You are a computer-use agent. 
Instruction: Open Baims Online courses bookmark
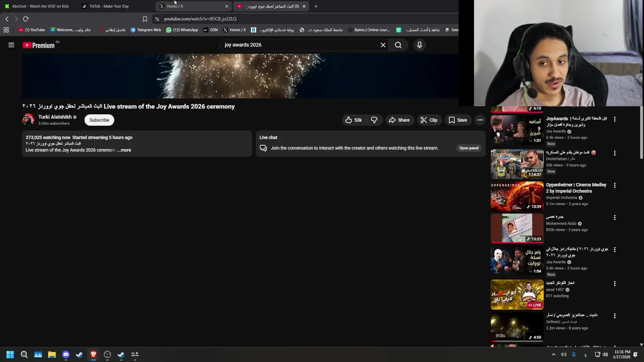coord(368,30)
